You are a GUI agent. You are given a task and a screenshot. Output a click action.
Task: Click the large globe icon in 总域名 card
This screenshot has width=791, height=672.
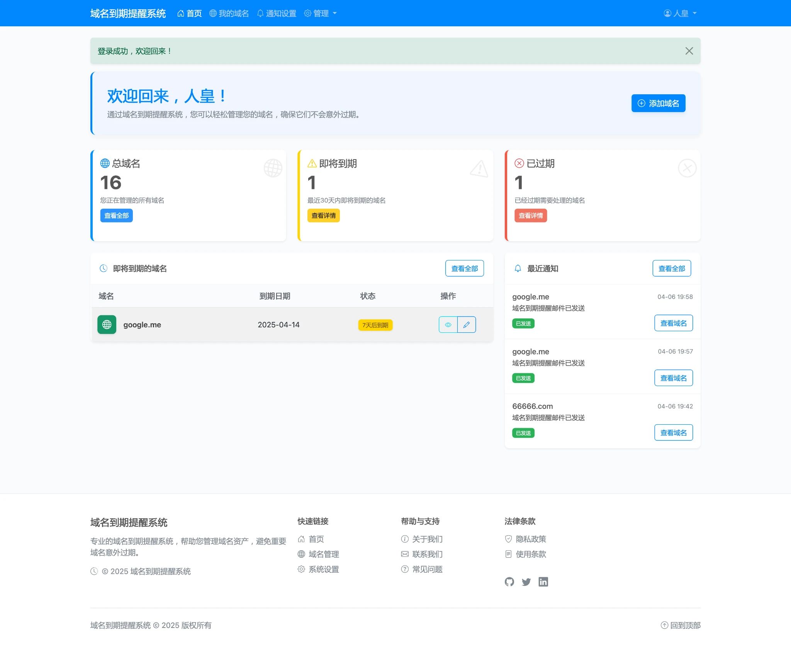click(x=273, y=168)
